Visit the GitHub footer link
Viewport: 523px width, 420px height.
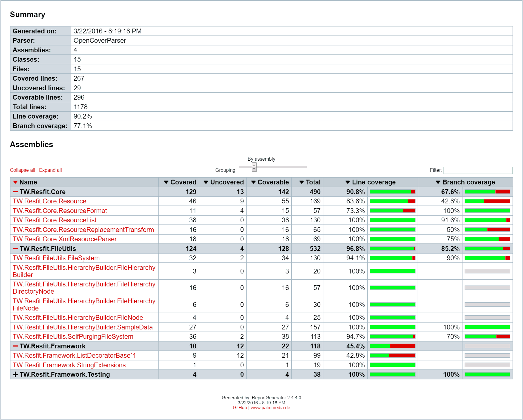pos(240,408)
